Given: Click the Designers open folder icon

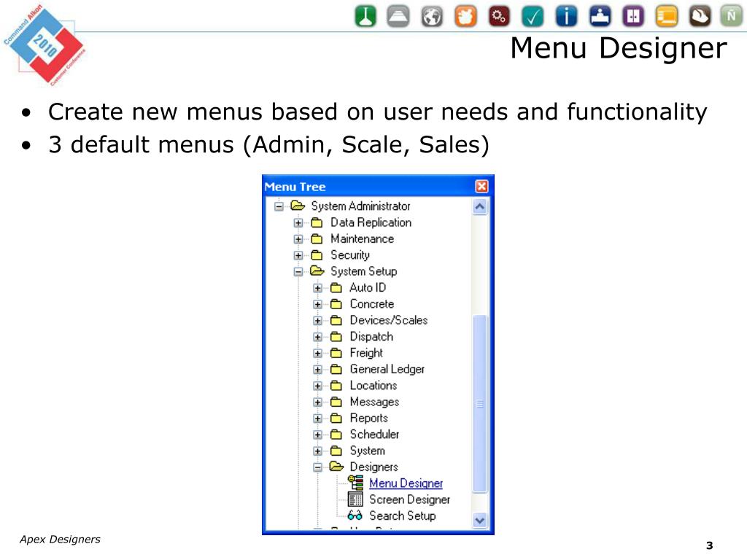Looking at the screenshot, I should [x=336, y=467].
